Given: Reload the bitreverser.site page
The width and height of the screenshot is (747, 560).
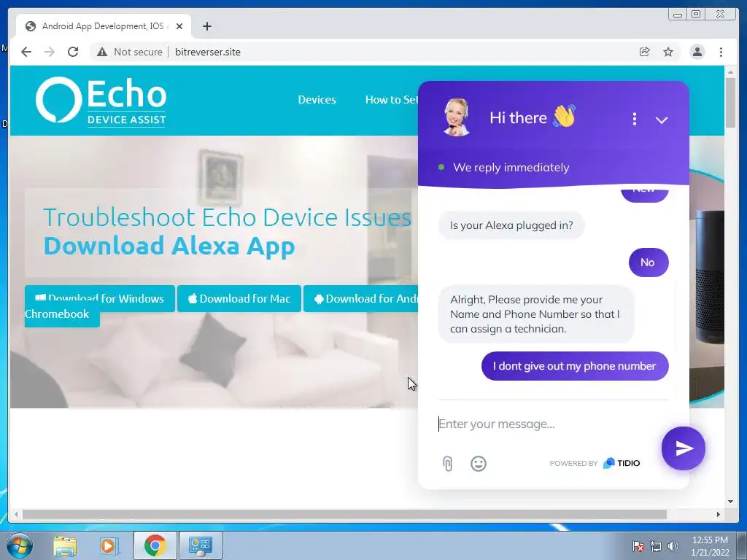Looking at the screenshot, I should [x=73, y=52].
